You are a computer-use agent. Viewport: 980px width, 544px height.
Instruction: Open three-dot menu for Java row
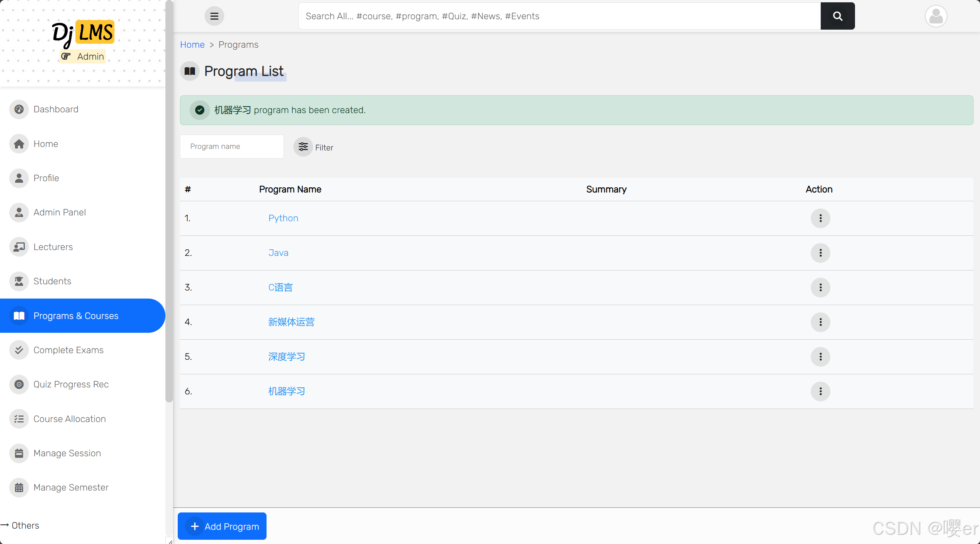820,253
